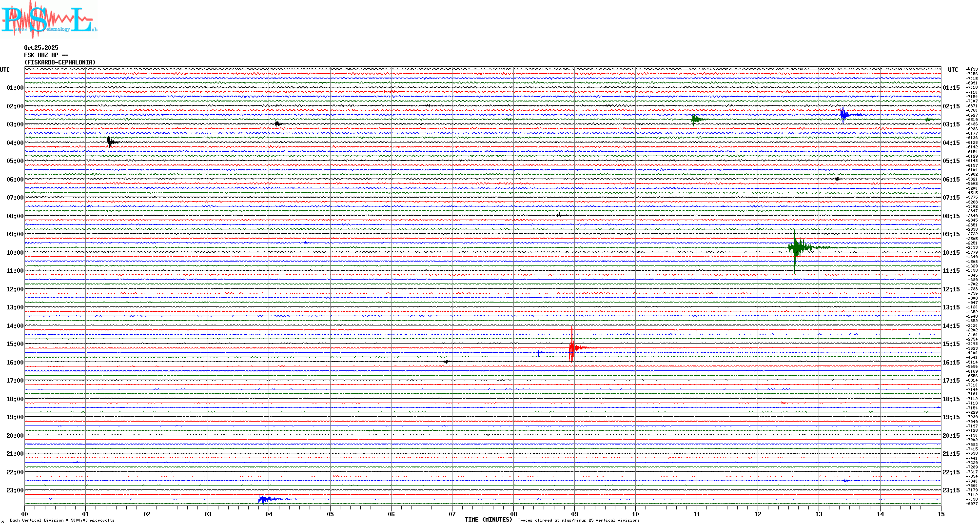Image resolution: width=980 pixels, height=527 pixels.
Task: Click the large green seismic event spike
Action: click(x=795, y=247)
